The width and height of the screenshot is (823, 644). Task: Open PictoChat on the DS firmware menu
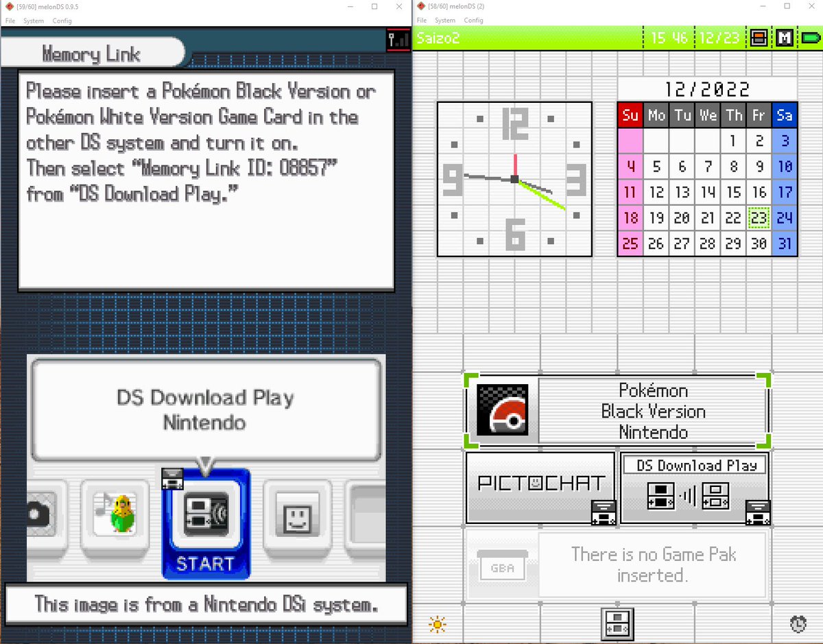click(540, 488)
